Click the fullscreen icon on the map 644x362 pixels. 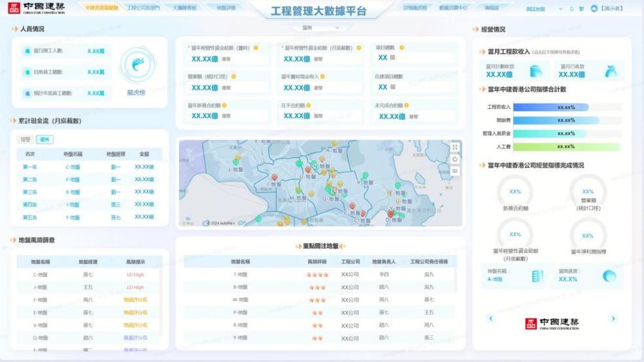[x=455, y=147]
